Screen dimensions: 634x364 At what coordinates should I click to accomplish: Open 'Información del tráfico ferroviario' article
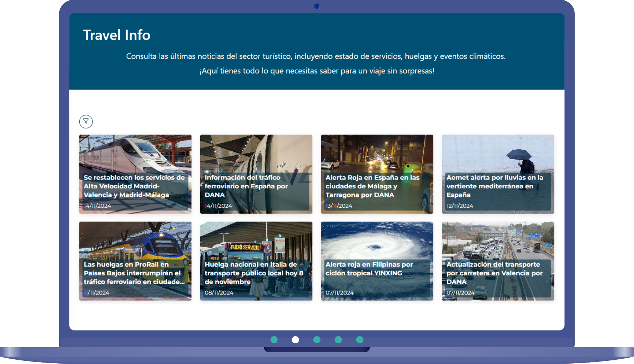(256, 174)
